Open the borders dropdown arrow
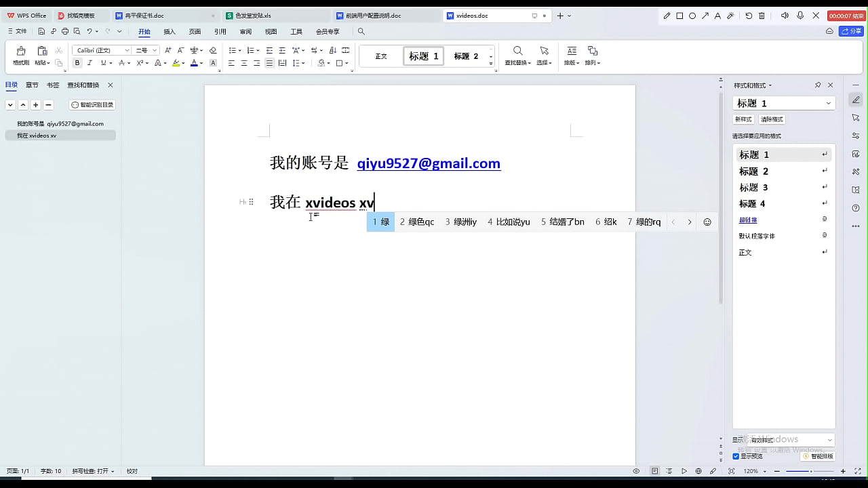This screenshot has width=868, height=488. 347,63
